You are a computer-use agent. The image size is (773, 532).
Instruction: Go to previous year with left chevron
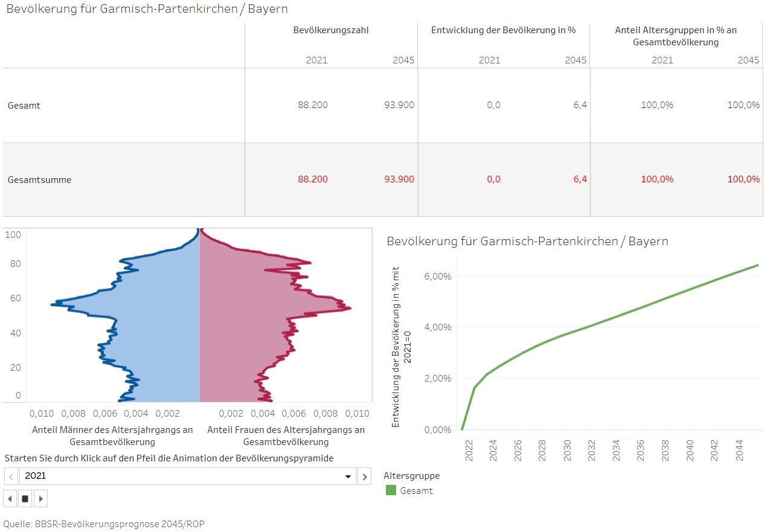click(11, 476)
